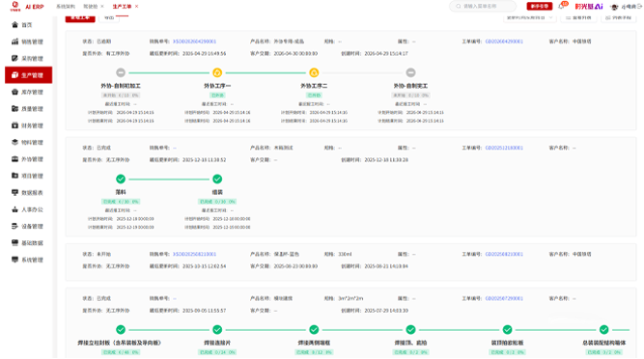Open 项目管理 project management in sidebar
Image resolution: width=644 pixels, height=359 pixels.
click(x=28, y=176)
